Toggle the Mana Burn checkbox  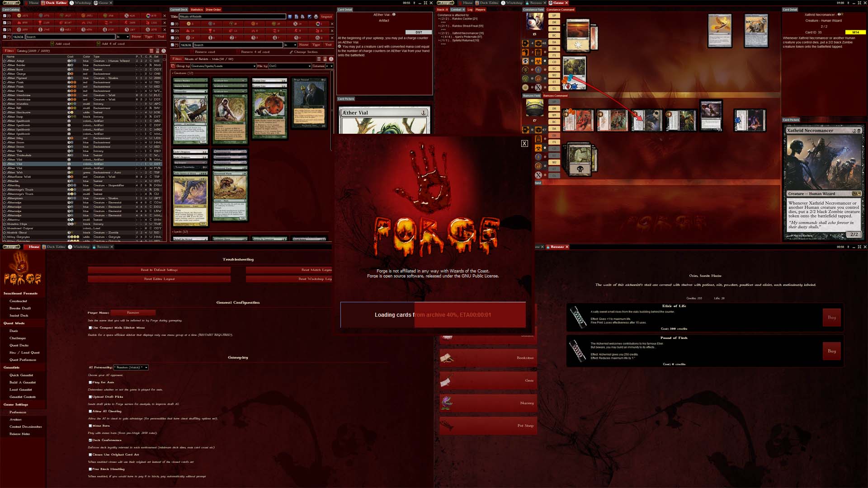(90, 426)
